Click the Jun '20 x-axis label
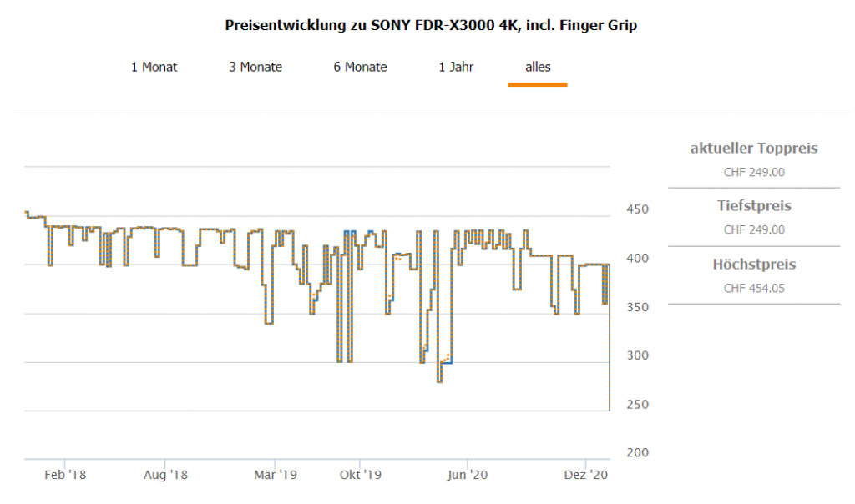 coord(468,475)
